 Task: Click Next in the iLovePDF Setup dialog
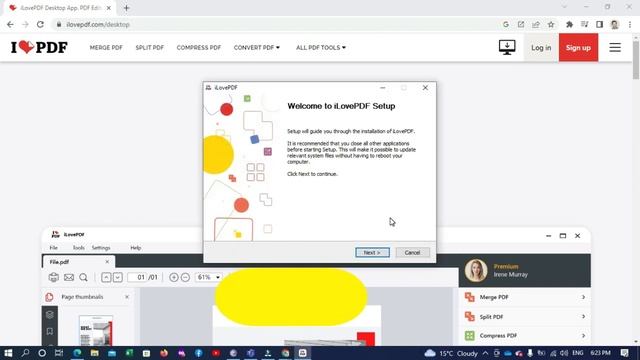coord(372,252)
